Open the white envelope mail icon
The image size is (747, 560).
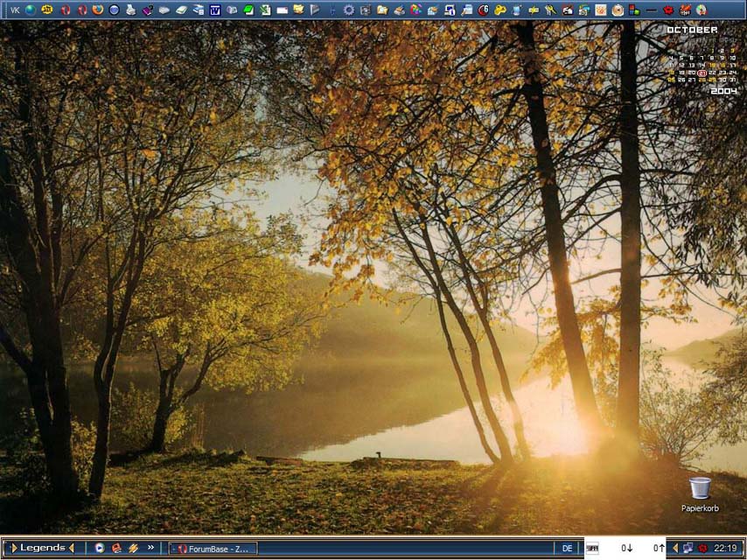coord(282,10)
